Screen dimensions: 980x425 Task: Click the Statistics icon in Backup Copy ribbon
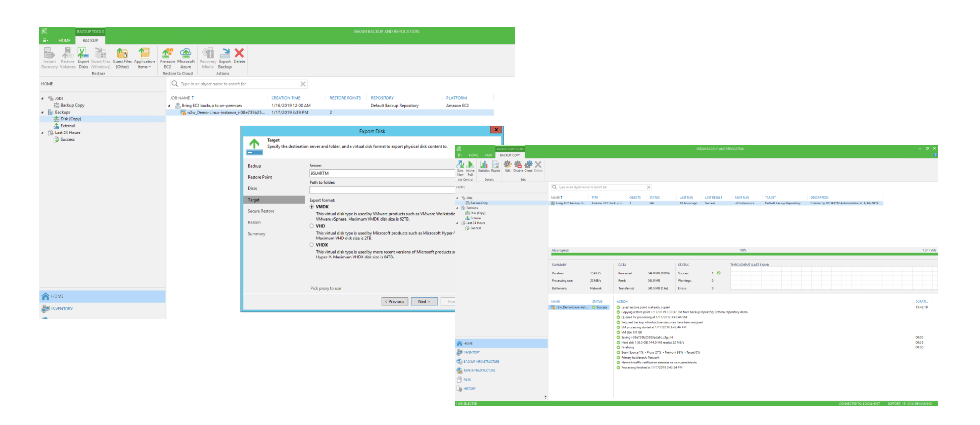(x=483, y=166)
